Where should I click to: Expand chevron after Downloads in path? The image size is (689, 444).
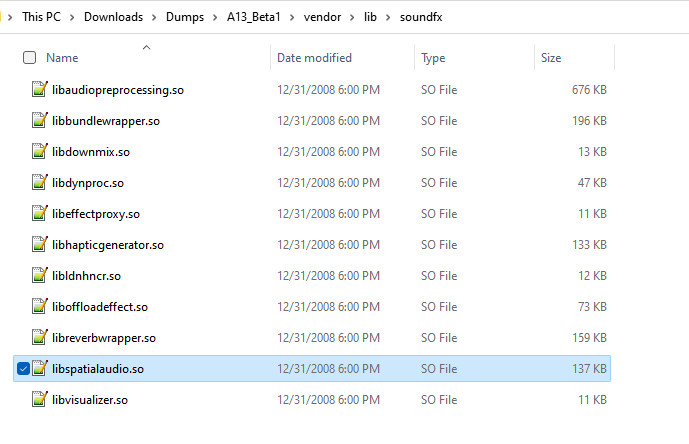(x=154, y=17)
